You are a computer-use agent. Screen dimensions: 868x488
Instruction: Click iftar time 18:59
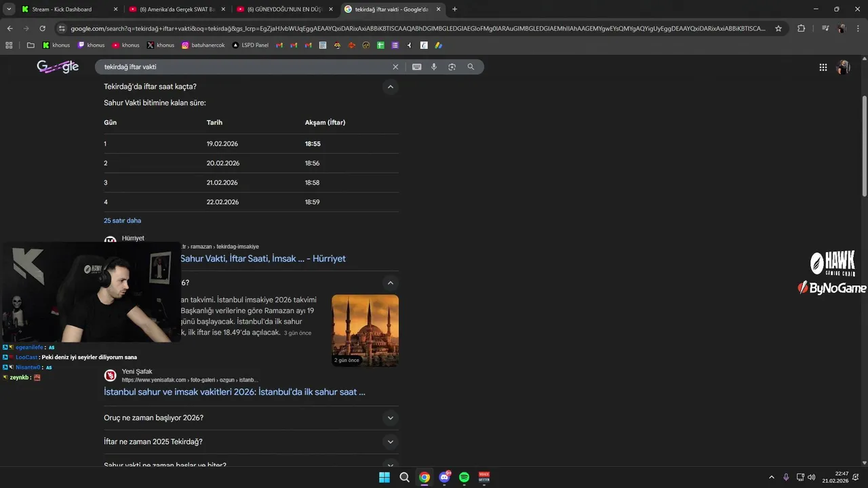coord(312,202)
